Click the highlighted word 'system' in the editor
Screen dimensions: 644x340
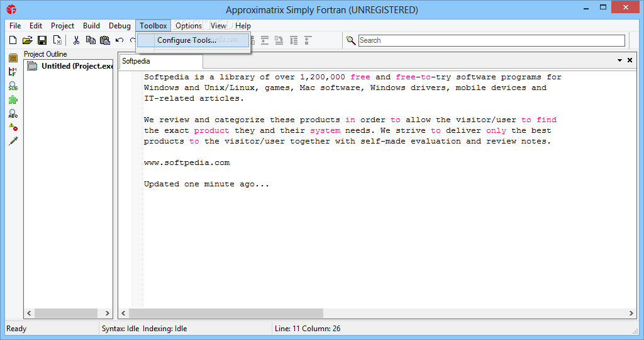[x=325, y=130]
